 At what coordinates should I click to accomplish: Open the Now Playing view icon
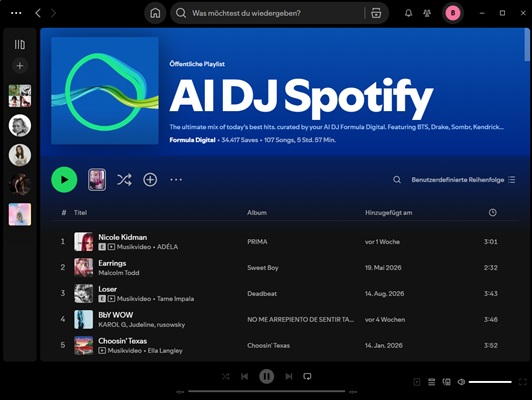point(417,382)
